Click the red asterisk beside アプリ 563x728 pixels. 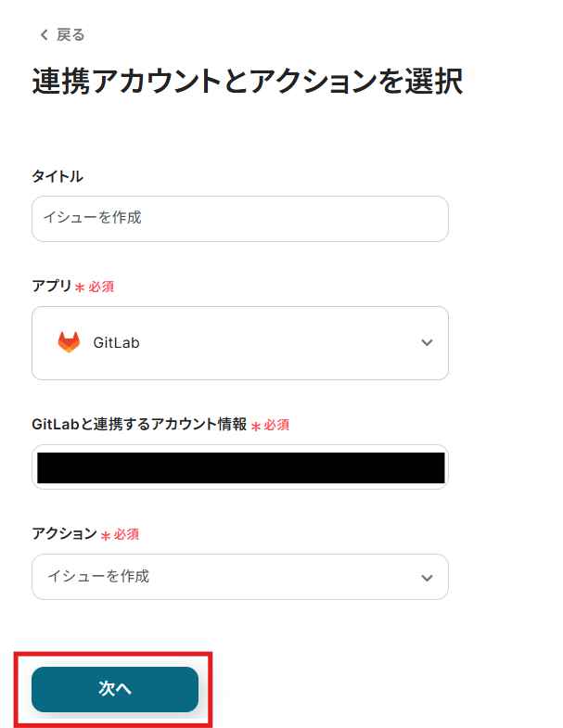80,287
